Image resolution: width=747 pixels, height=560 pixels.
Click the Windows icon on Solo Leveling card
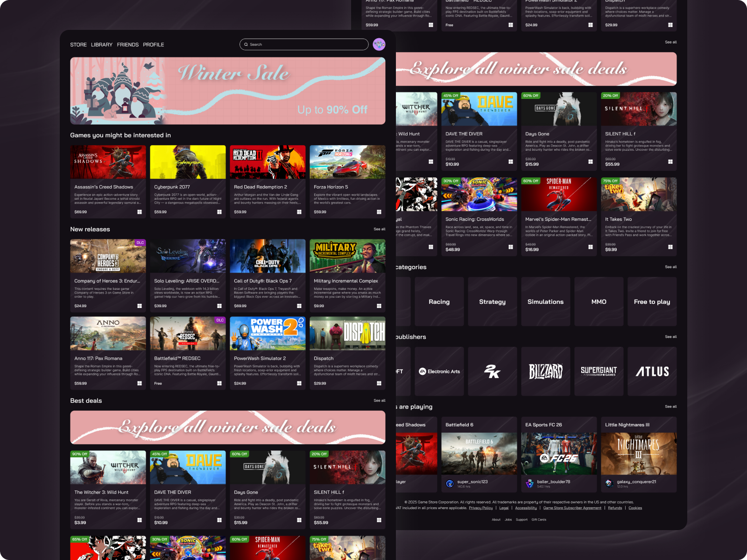point(219,306)
